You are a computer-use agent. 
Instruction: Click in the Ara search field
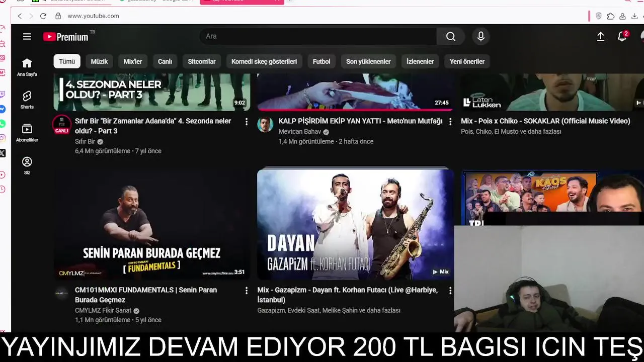(x=318, y=36)
